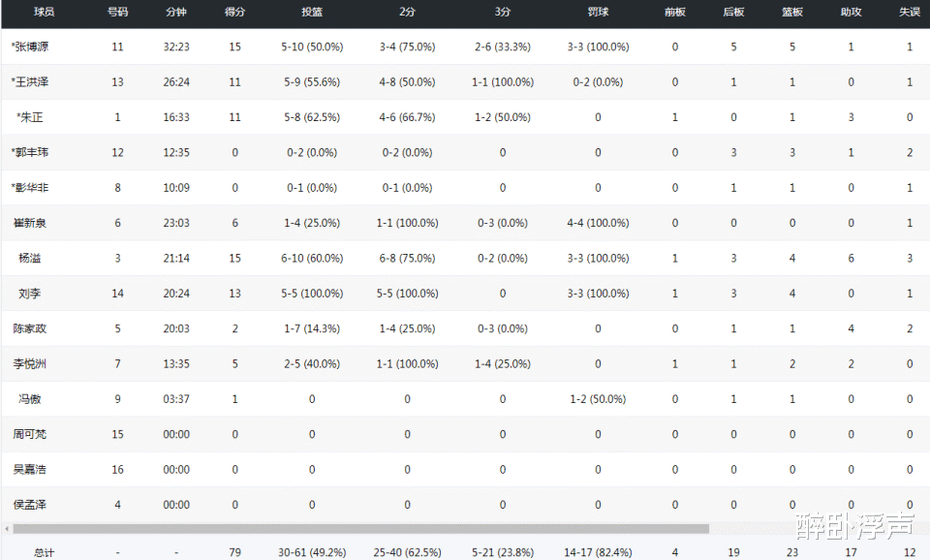Click the 球员 column header
The image size is (930, 560).
(44, 12)
